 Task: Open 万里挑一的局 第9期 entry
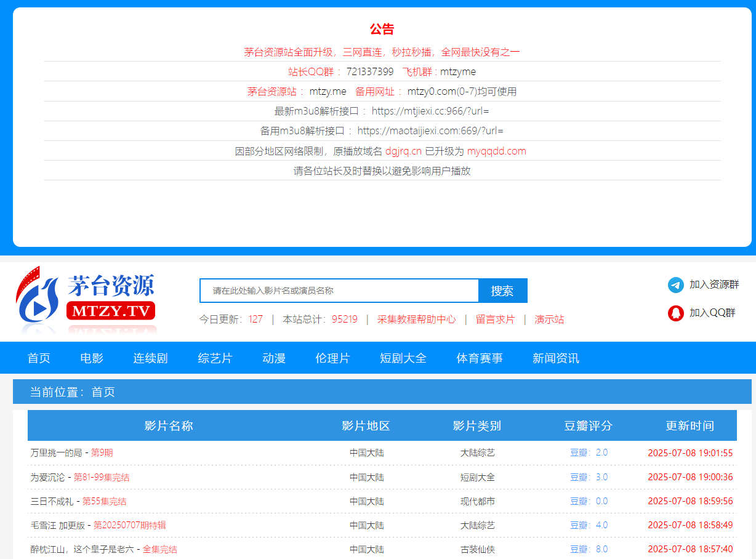click(71, 453)
